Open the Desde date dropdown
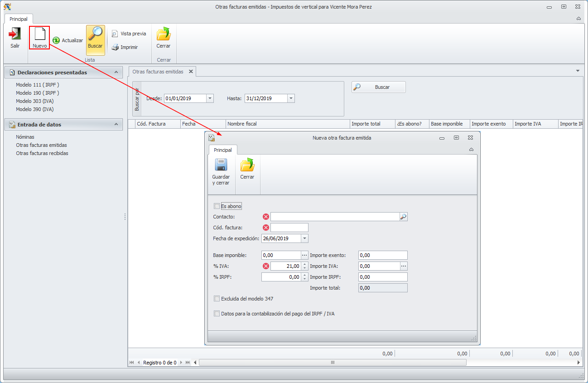The image size is (588, 383). coord(210,98)
